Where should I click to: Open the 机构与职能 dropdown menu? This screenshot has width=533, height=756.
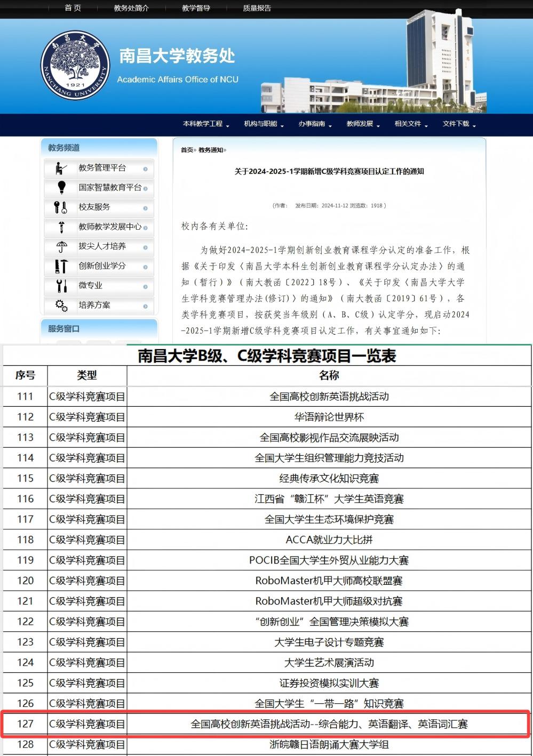tap(264, 124)
